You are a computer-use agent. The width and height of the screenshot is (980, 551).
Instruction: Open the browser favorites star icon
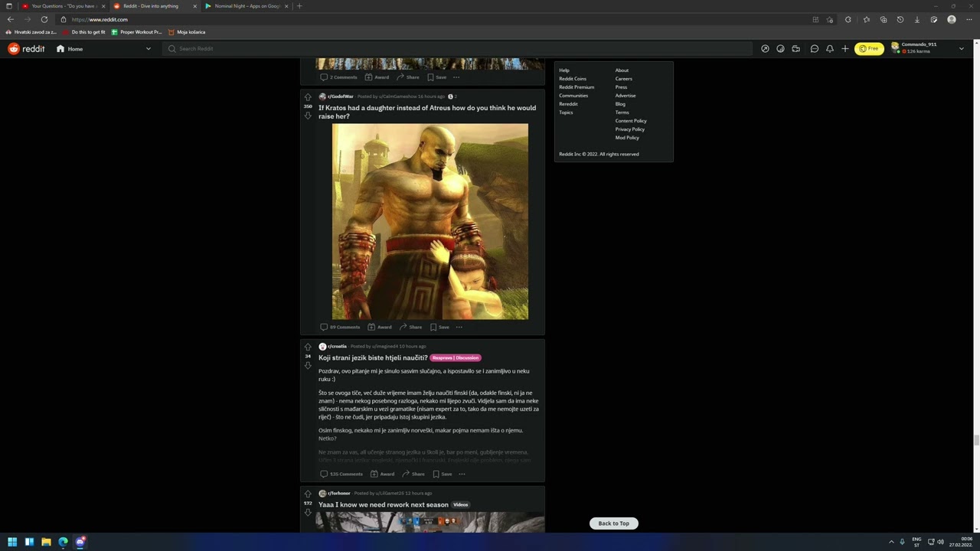(x=866, y=19)
